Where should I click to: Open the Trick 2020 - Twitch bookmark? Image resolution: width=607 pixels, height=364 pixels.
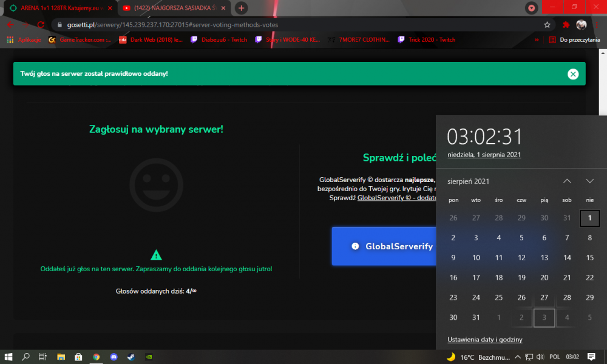click(x=427, y=40)
